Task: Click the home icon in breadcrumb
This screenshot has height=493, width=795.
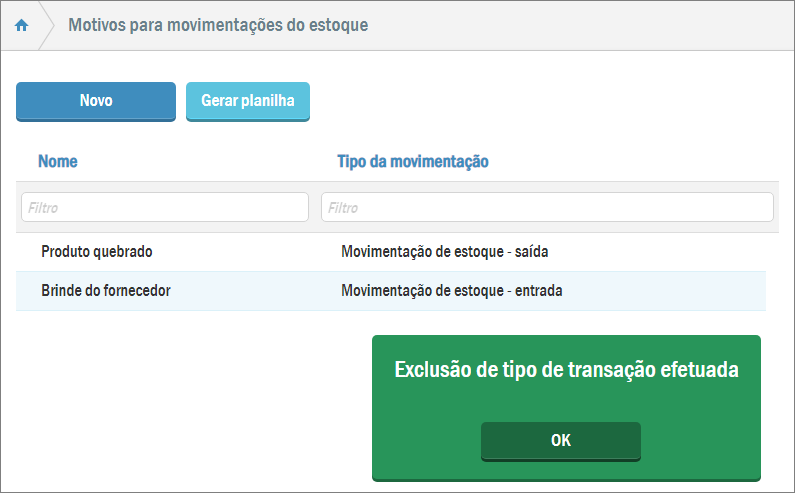Action: [21, 25]
